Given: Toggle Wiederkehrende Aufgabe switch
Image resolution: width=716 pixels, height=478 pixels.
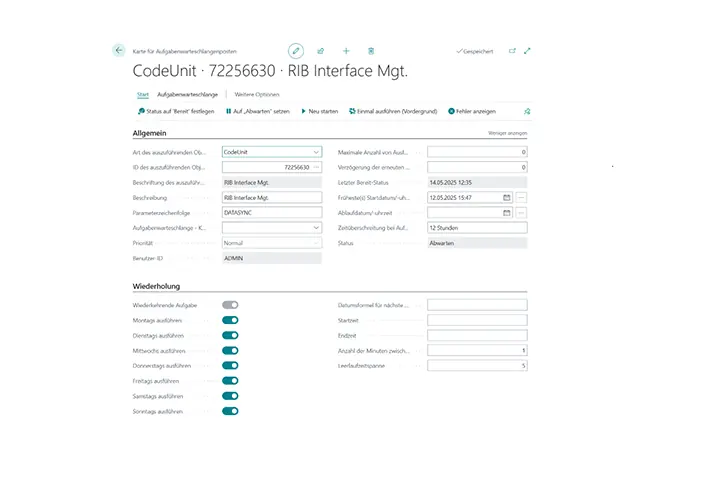Looking at the screenshot, I should click(230, 305).
